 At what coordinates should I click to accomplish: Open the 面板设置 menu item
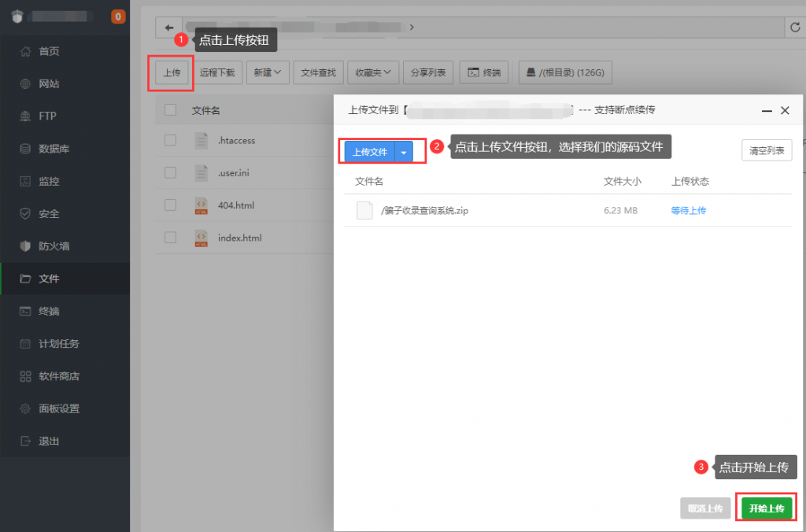(65, 408)
